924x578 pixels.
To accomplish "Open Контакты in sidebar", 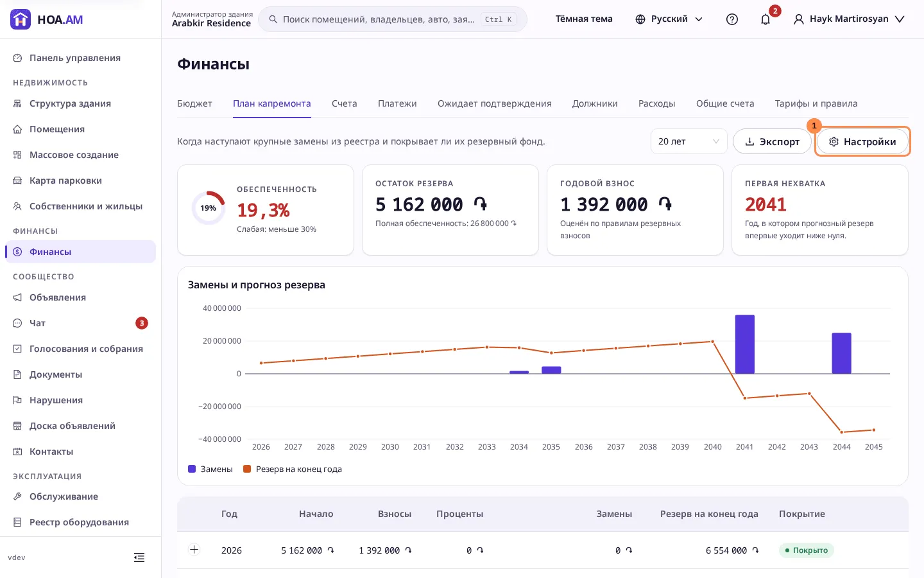I will pos(80,451).
